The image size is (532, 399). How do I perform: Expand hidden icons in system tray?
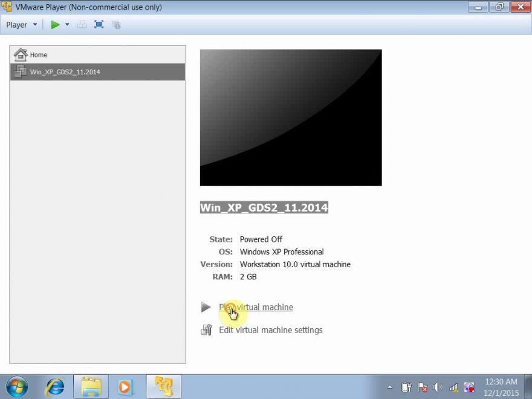[x=390, y=387]
